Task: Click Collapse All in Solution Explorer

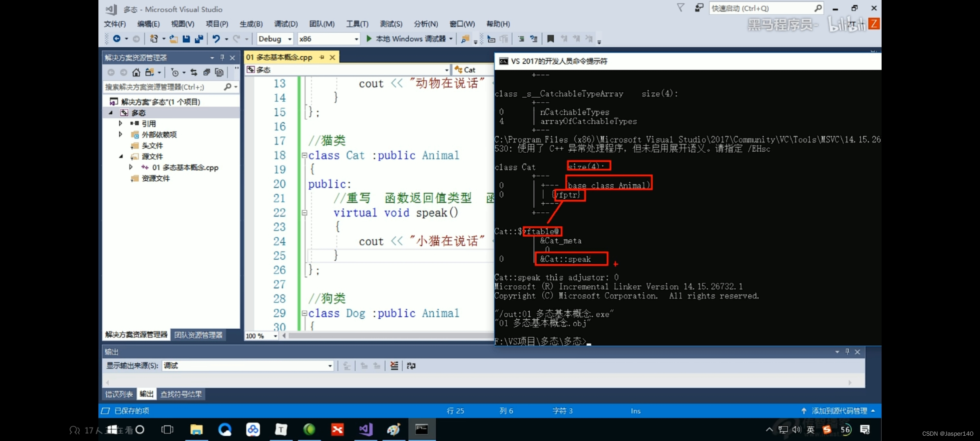Action: click(x=207, y=72)
